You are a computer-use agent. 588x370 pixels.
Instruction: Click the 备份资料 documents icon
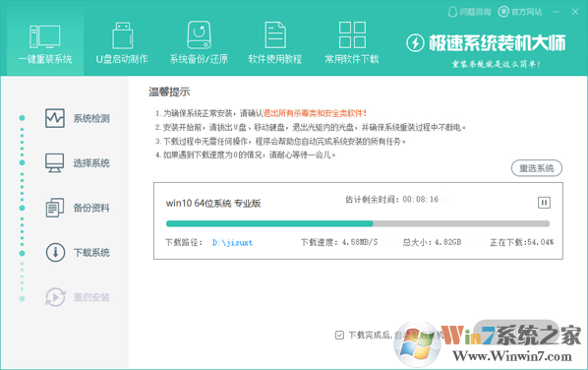click(55, 208)
